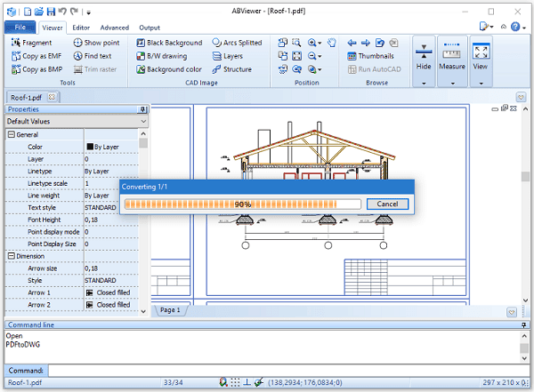Cancel the conversion progress
Screen dimensions: 534x392
click(387, 204)
